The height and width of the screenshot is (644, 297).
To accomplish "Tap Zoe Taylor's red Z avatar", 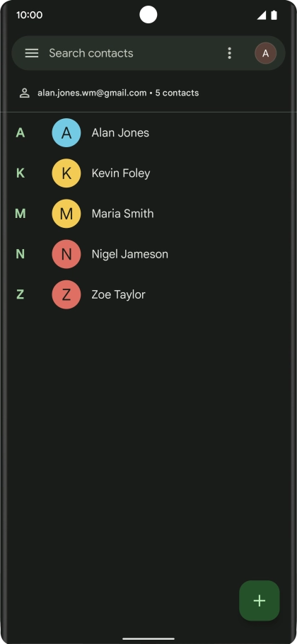I will (66, 294).
